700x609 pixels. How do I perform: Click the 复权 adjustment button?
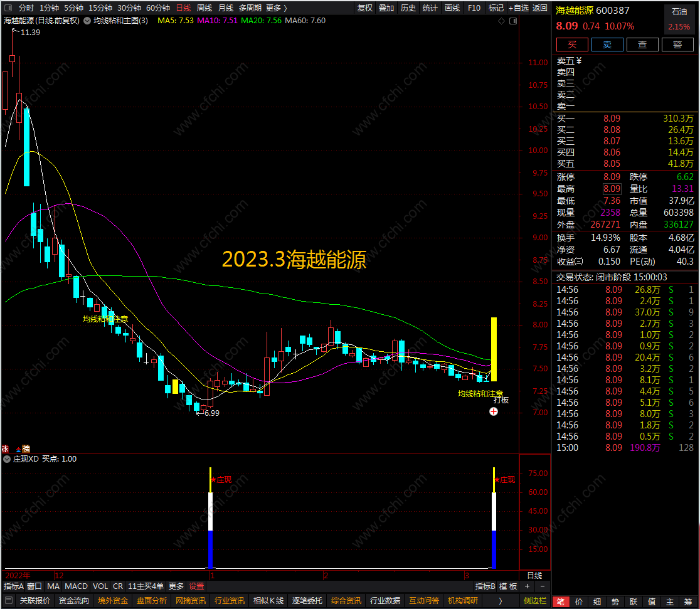coord(364,8)
